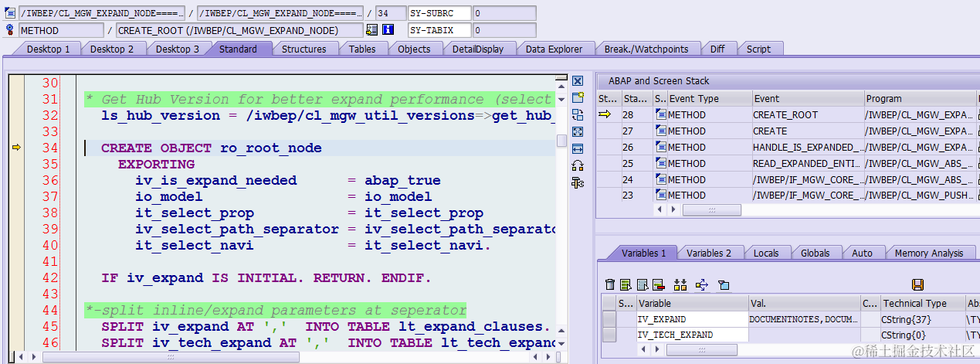Open the Tables tab
Screen dimensions: 980x364
(x=362, y=49)
